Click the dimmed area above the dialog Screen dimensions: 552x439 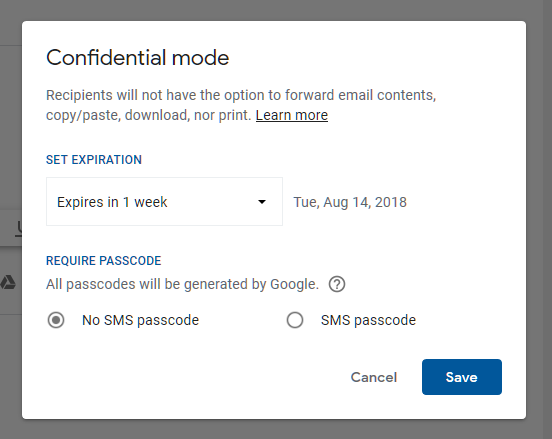pos(276,10)
